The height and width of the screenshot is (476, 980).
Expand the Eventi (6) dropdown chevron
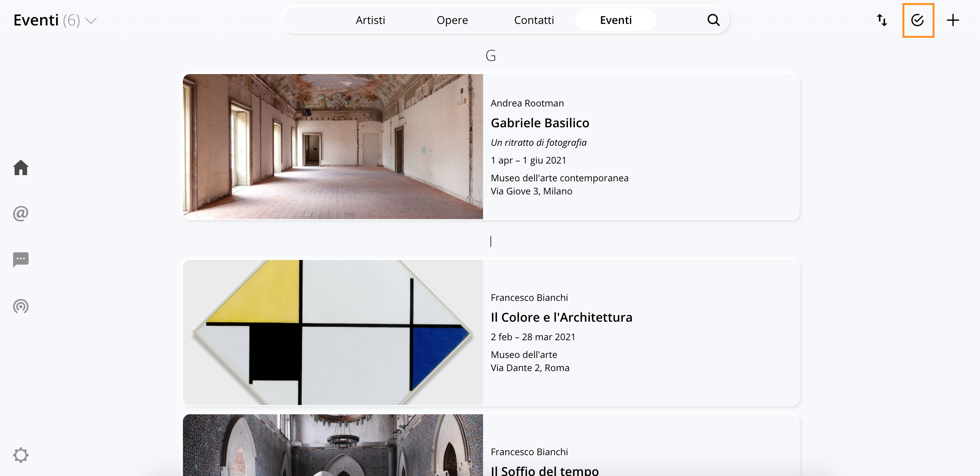pos(91,21)
